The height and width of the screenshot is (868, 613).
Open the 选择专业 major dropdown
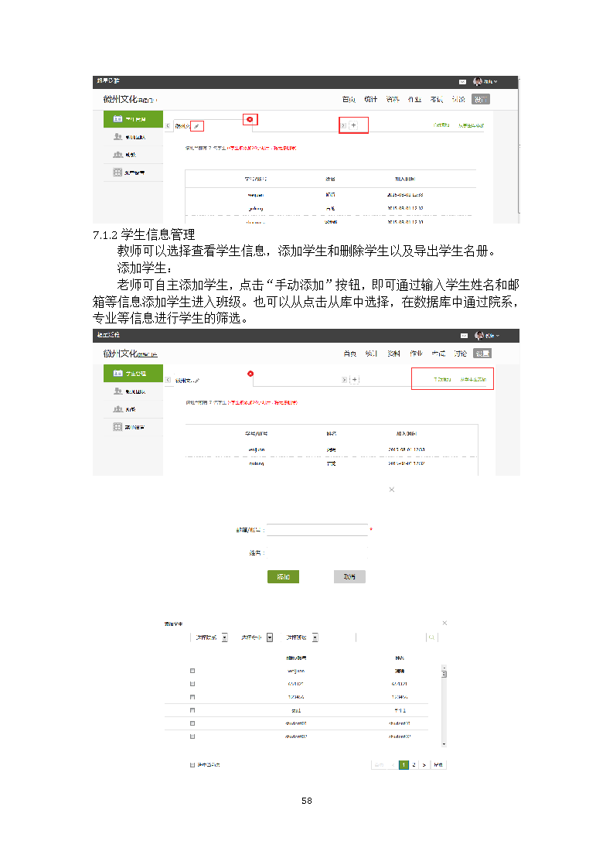click(x=256, y=637)
